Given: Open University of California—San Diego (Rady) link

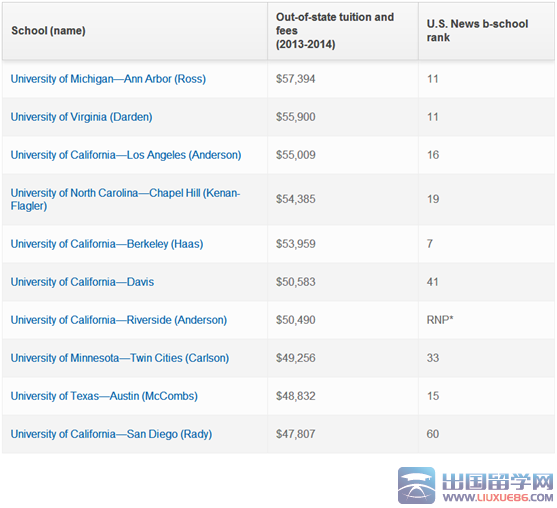Looking at the screenshot, I should (111, 434).
